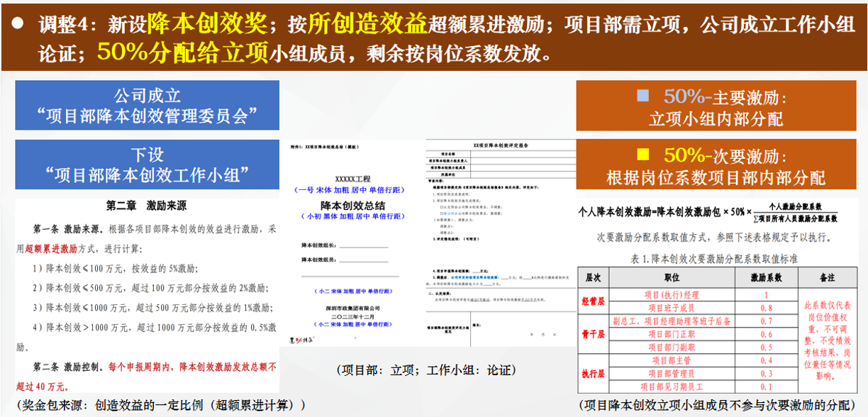Select rule 3) 降本创效≤1000万元

tap(153, 307)
